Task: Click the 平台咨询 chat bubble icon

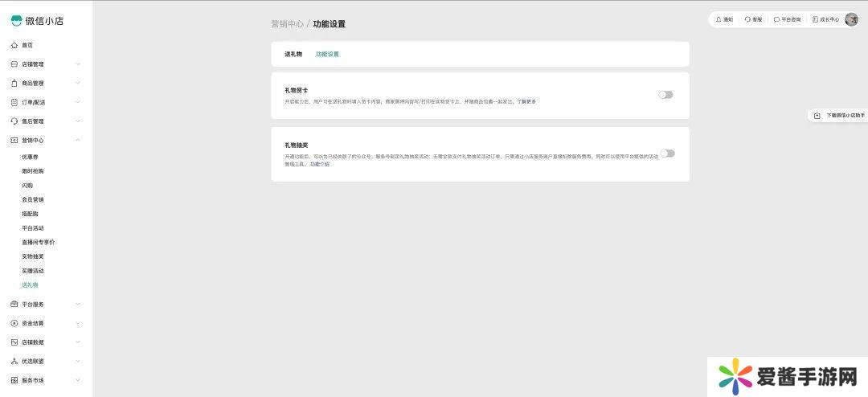Action: [776, 19]
